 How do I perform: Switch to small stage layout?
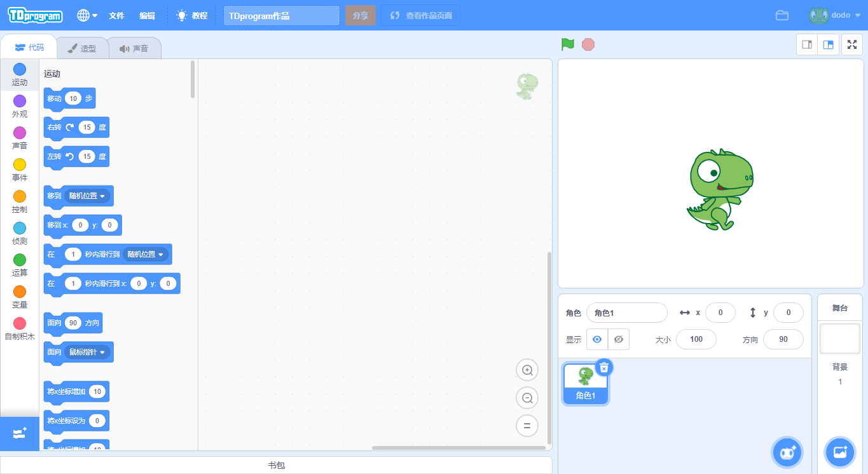807,44
